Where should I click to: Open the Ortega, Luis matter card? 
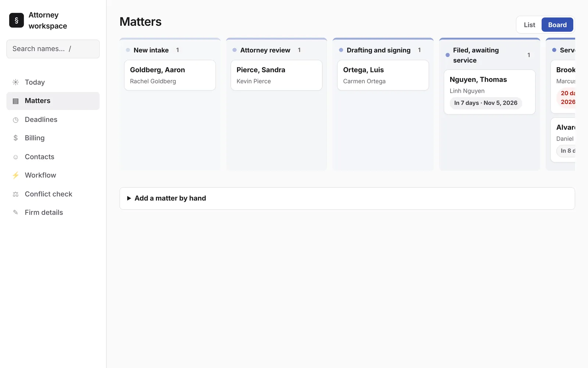[383, 75]
